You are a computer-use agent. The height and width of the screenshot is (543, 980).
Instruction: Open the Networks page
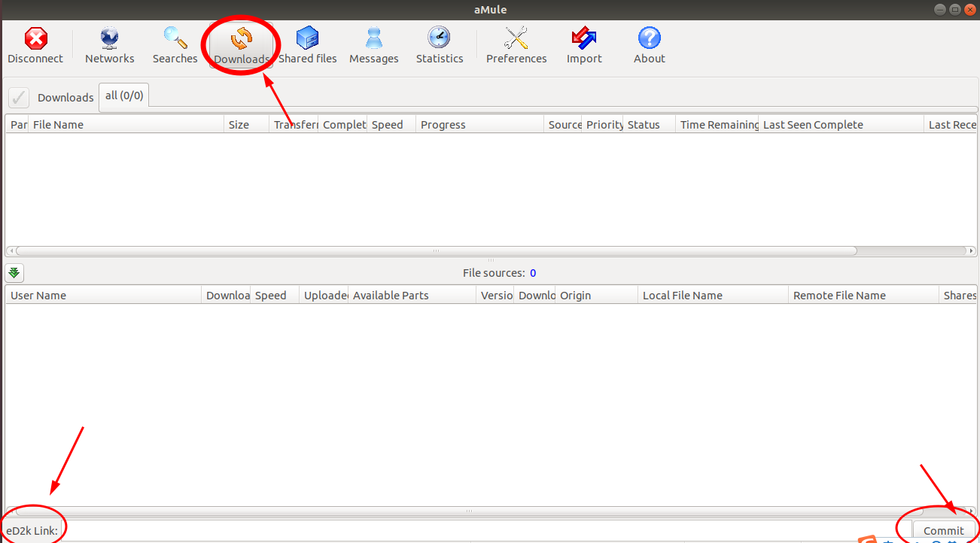tap(110, 46)
